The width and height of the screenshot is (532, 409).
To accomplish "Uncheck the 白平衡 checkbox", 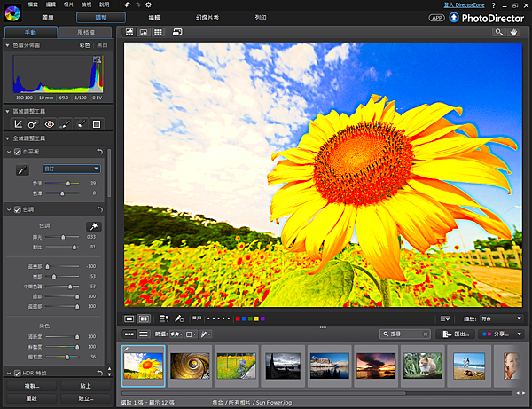I will tap(17, 152).
